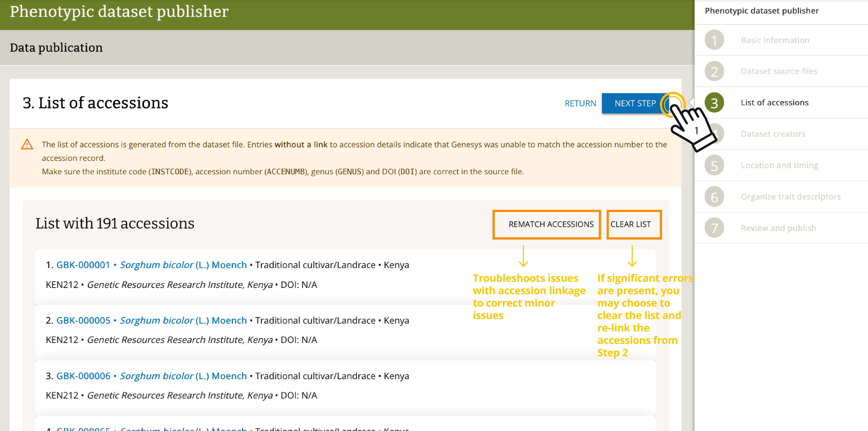The image size is (868, 431).
Task: Open step 5 circle icon
Action: (714, 165)
